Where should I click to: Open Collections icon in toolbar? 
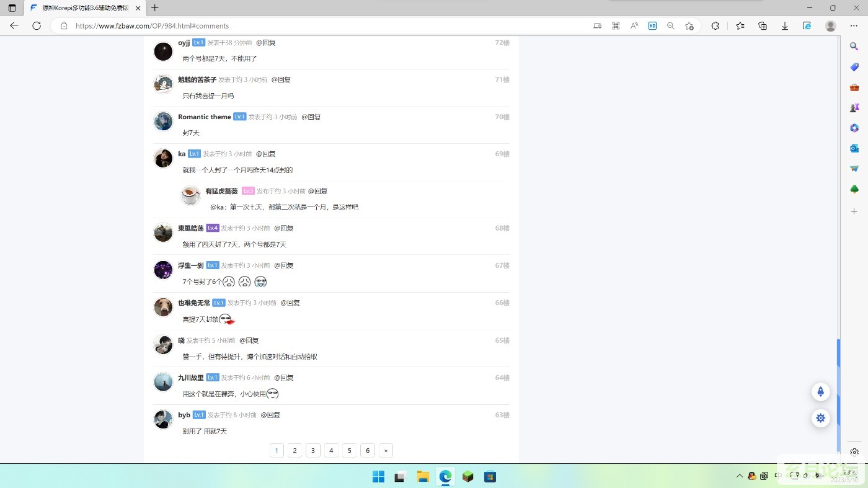click(x=763, y=26)
